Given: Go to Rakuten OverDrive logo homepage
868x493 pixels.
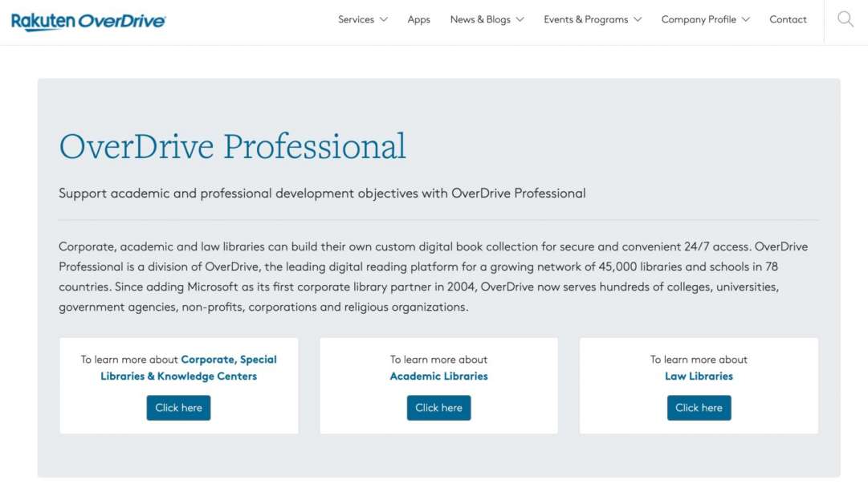Looking at the screenshot, I should 88,21.
